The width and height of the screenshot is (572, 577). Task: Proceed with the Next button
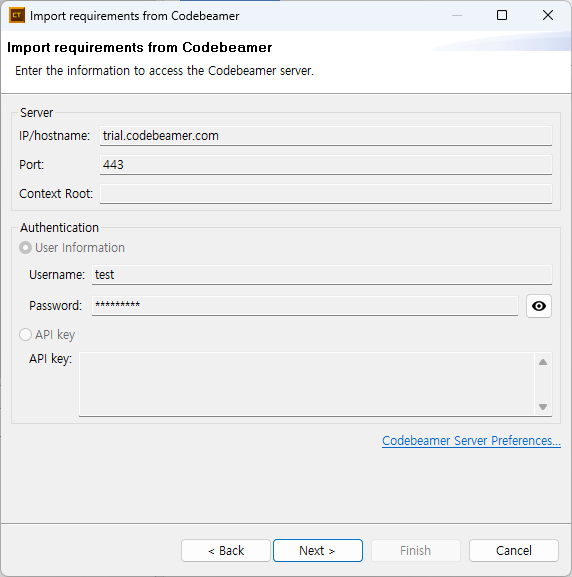point(318,551)
